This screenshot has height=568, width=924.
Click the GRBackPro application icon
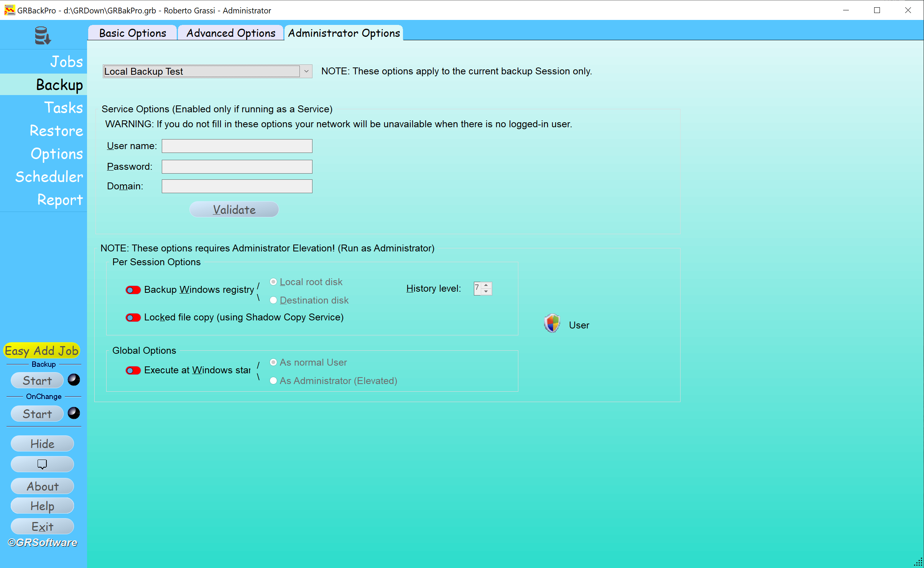click(10, 9)
